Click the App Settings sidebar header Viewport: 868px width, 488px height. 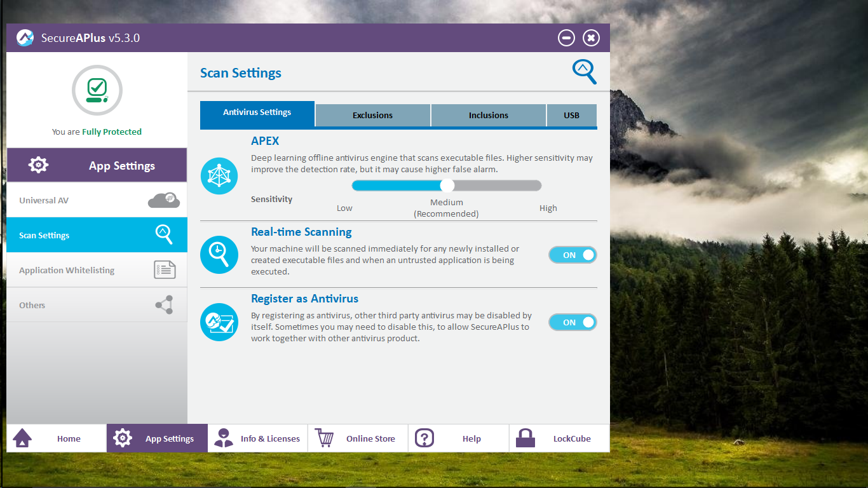click(x=97, y=165)
